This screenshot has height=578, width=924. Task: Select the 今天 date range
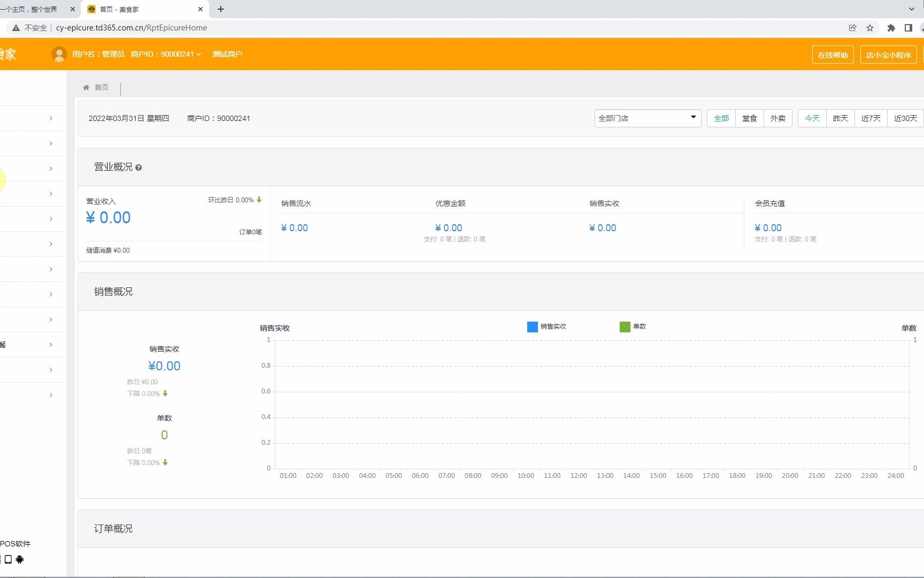[x=812, y=118]
